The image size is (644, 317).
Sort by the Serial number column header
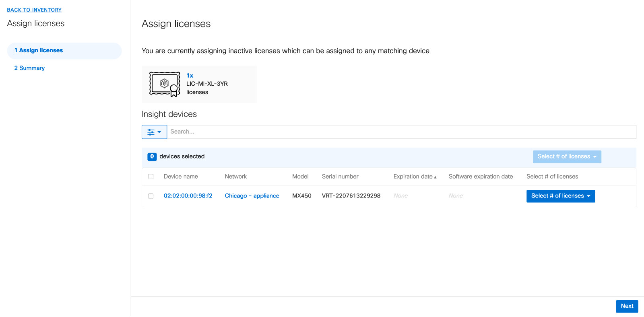click(340, 177)
